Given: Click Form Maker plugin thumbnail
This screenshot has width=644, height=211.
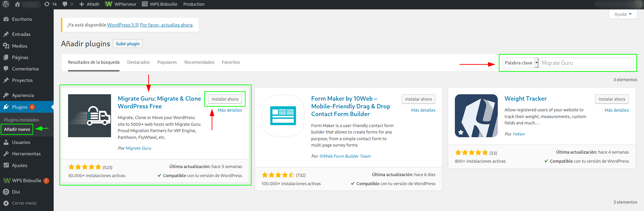Looking at the screenshot, I should pyautogui.click(x=283, y=116).
